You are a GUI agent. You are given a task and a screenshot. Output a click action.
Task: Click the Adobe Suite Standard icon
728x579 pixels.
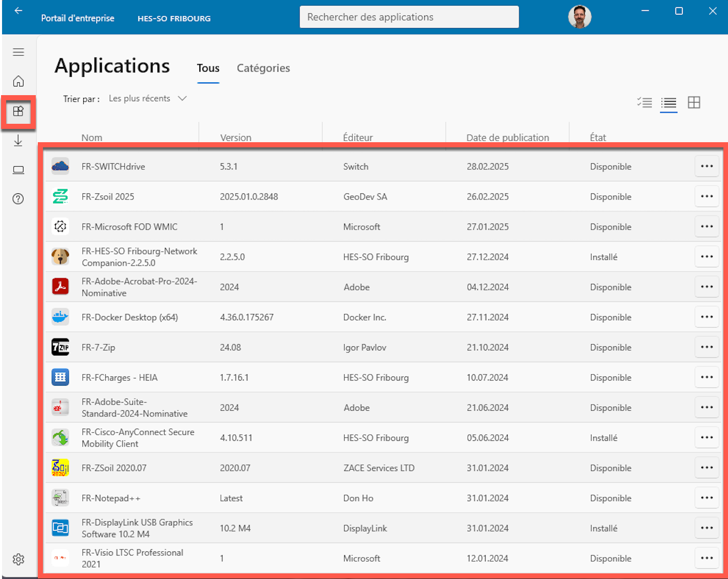click(x=60, y=408)
